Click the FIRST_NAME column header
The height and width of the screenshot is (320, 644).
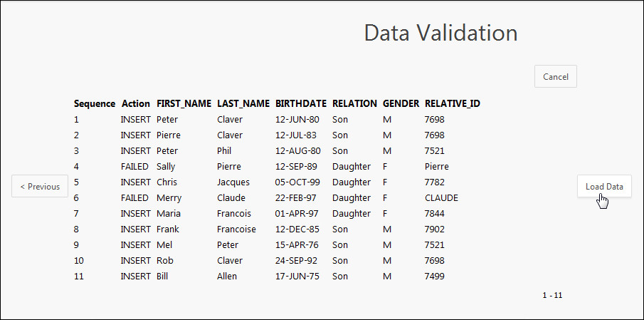[184, 103]
